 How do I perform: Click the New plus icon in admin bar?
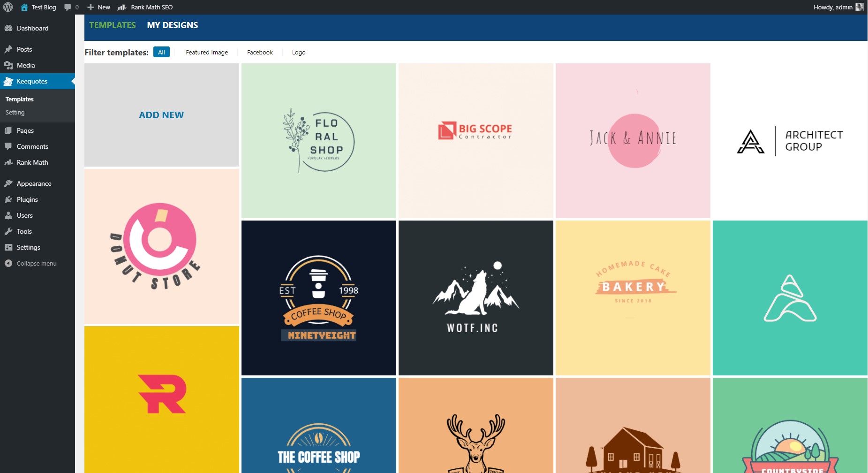[91, 7]
